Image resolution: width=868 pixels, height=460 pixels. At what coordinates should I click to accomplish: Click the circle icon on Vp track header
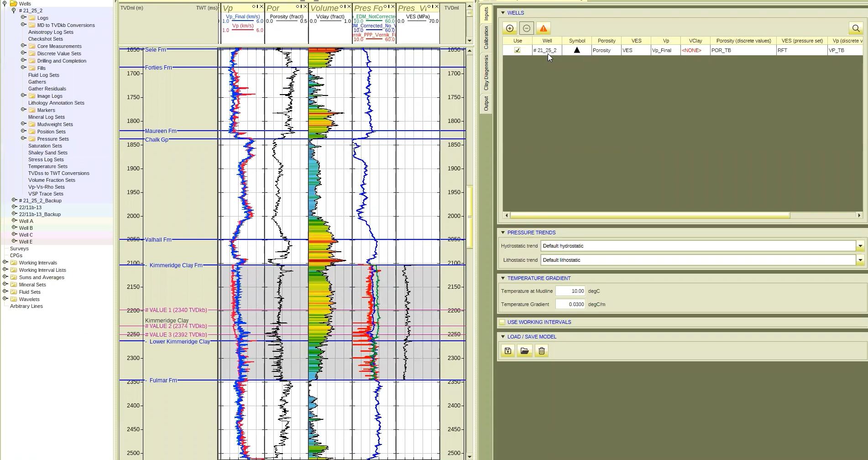pos(253,6)
